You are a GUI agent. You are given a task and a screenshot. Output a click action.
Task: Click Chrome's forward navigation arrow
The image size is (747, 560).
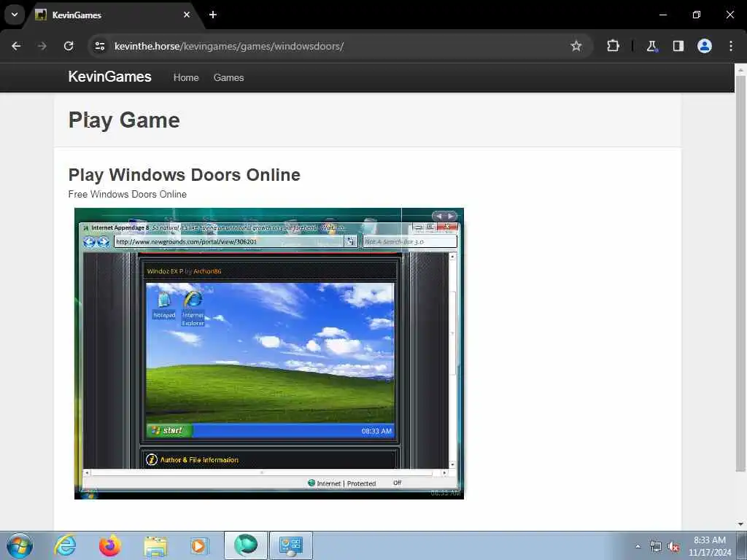coord(42,46)
